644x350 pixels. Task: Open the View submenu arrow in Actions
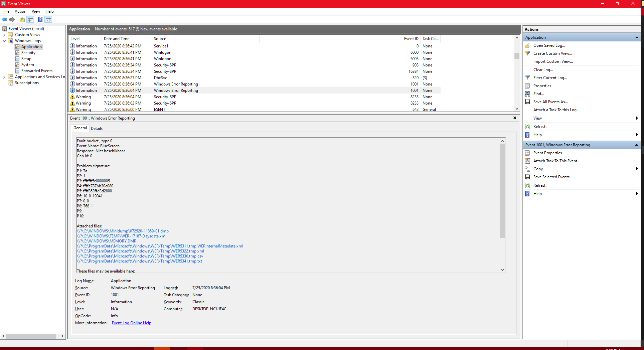[637, 118]
